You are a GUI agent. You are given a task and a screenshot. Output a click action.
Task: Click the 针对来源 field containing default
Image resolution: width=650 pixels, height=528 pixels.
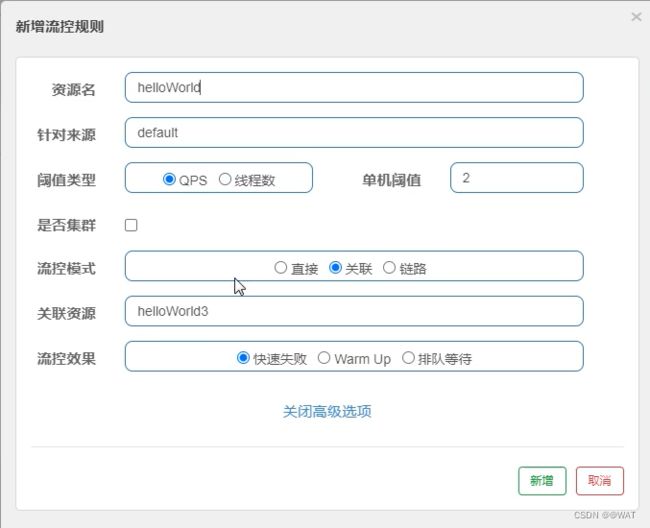point(354,133)
